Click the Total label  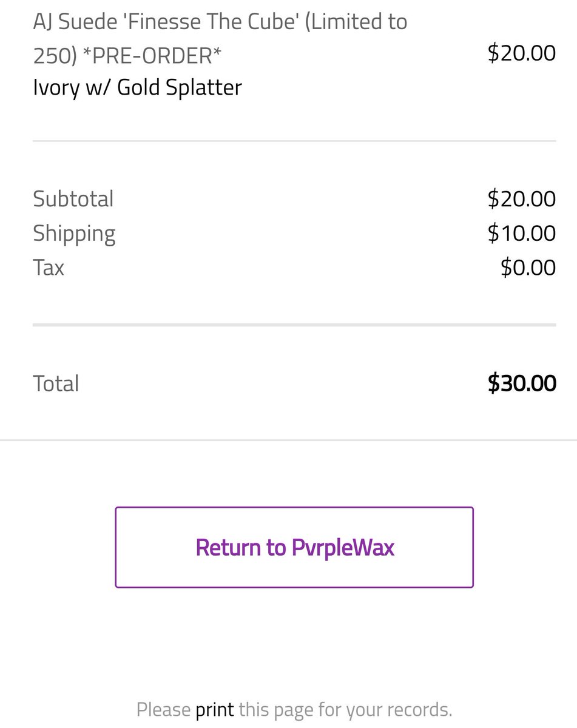coord(56,383)
